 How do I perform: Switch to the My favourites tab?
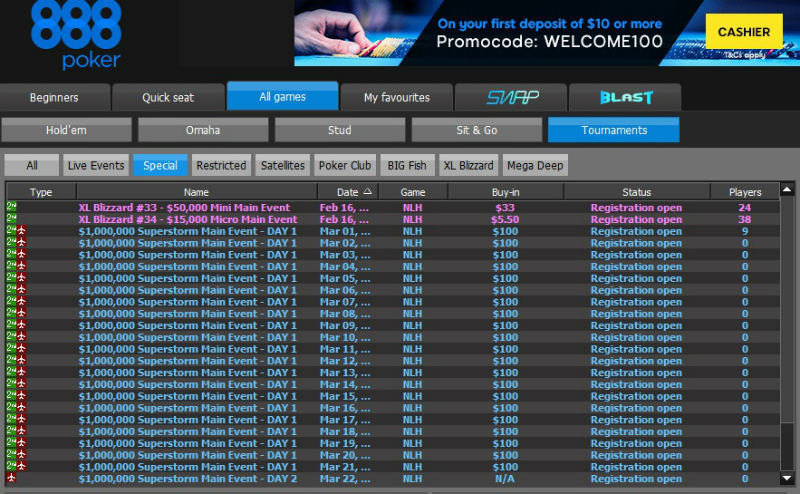click(x=396, y=97)
